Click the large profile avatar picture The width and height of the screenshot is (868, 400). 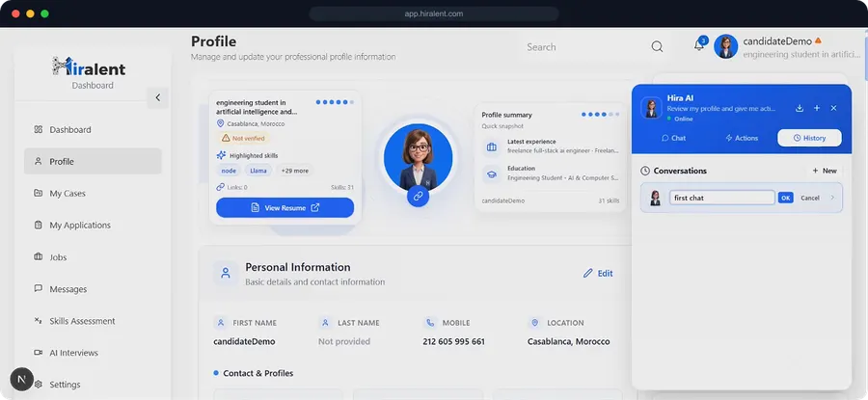418,156
